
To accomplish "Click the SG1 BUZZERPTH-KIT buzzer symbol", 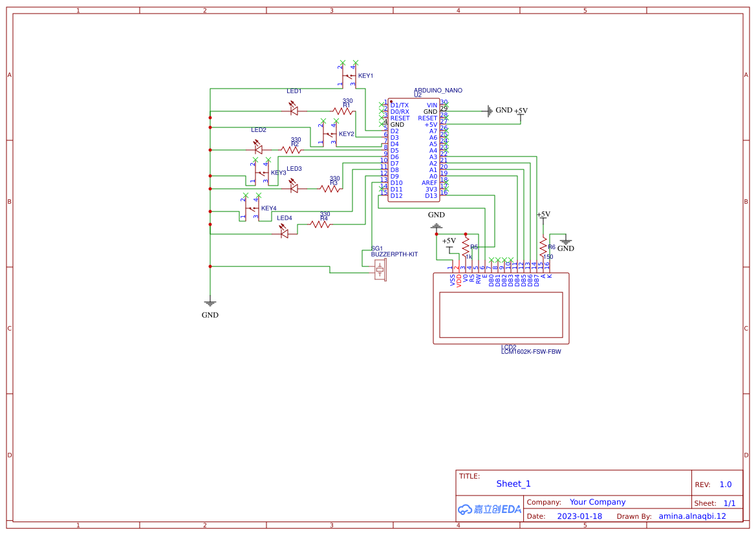I will [382, 270].
